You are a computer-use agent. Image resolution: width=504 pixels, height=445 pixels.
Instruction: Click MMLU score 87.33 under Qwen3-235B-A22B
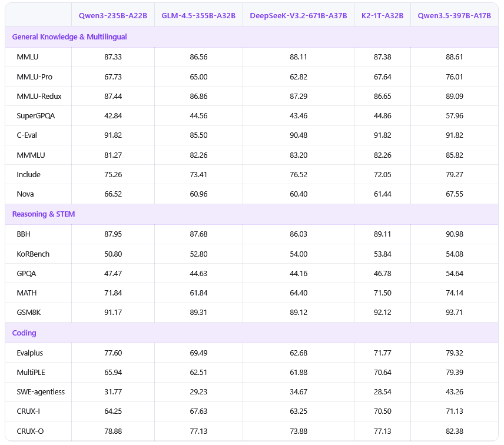pyautogui.click(x=113, y=57)
